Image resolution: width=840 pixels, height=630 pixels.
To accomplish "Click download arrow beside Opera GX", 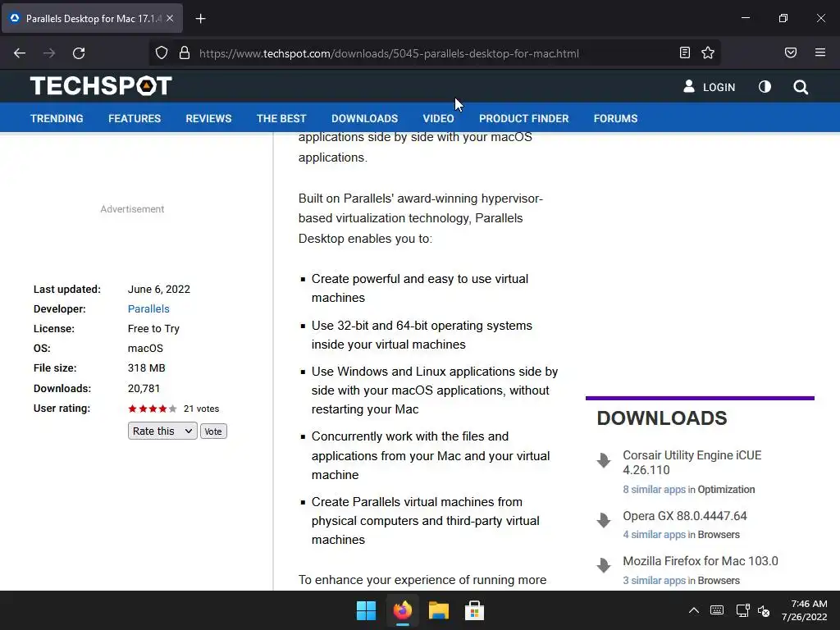I will click(604, 520).
